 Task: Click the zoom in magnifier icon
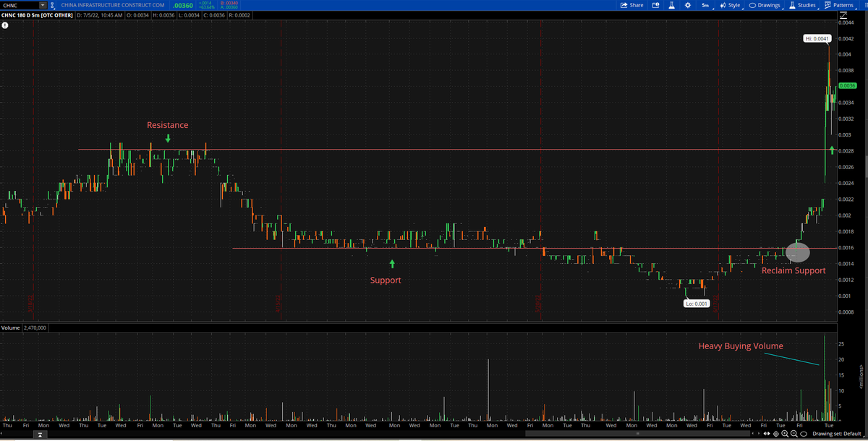[785, 434]
